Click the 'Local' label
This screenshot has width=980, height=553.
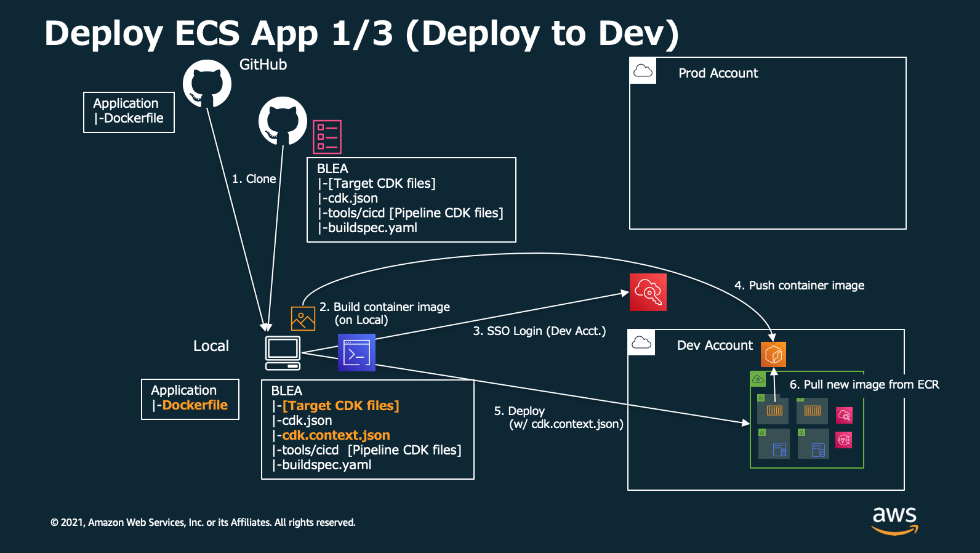tap(211, 346)
